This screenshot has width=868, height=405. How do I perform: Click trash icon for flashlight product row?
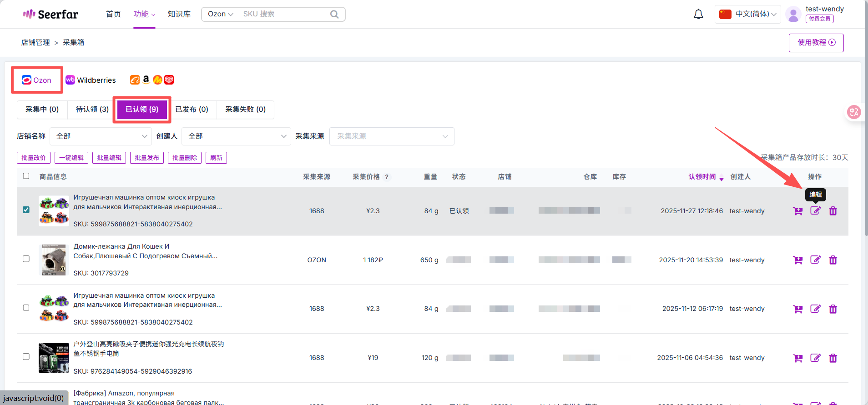[833, 358]
